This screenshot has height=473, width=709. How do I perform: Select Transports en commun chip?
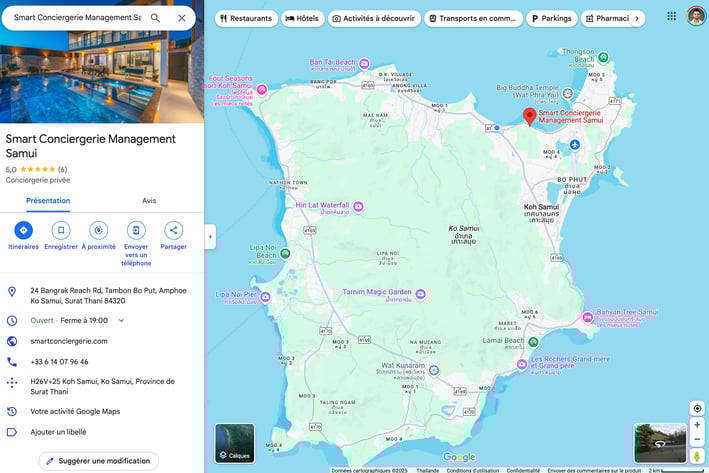[473, 19]
